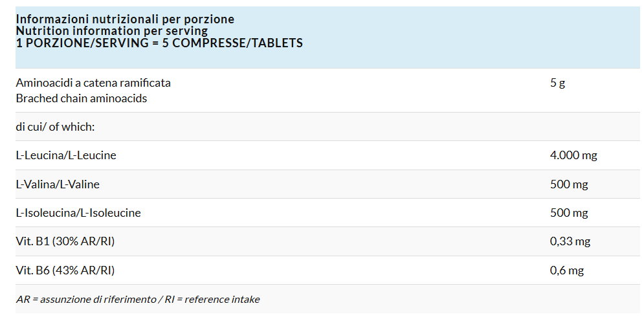The height and width of the screenshot is (319, 644).
Task: Click the "4.000 mg" leucine value
Action: (x=573, y=155)
